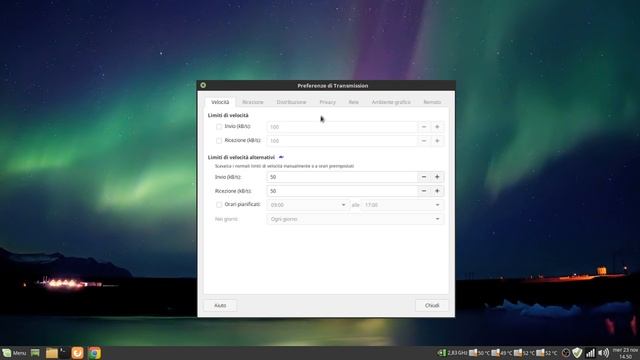Viewport: 640px width, 360px height.
Task: Click the panel clock showing 14:50
Action: (625, 353)
